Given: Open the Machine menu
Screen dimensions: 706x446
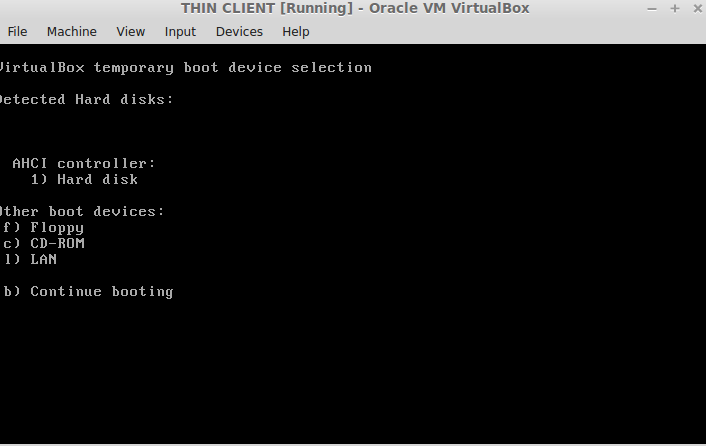Looking at the screenshot, I should pos(72,32).
